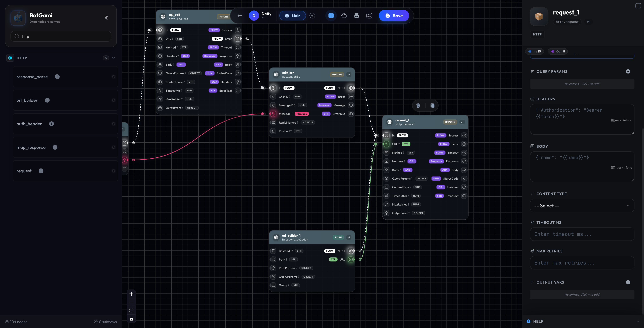The height and width of the screenshot is (328, 644).
Task: Collapse the HTTP category list
Action: (x=114, y=58)
